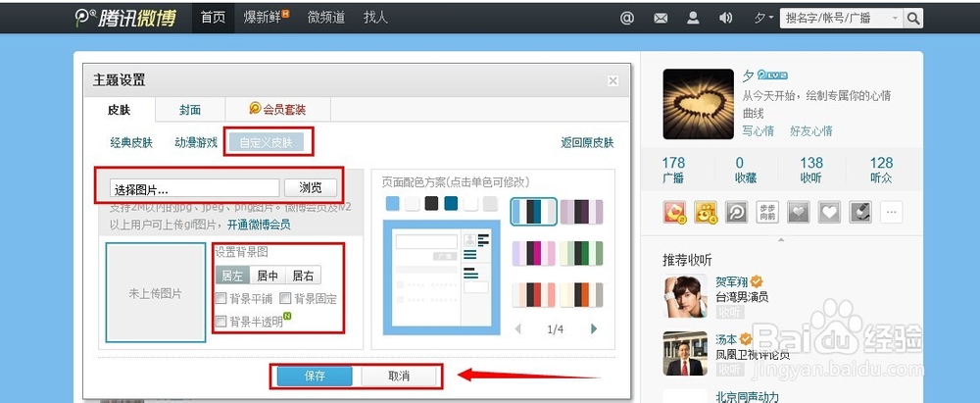Click the gray Weibo spiral badge icon
Screen dimensions: 980x403
(736, 212)
